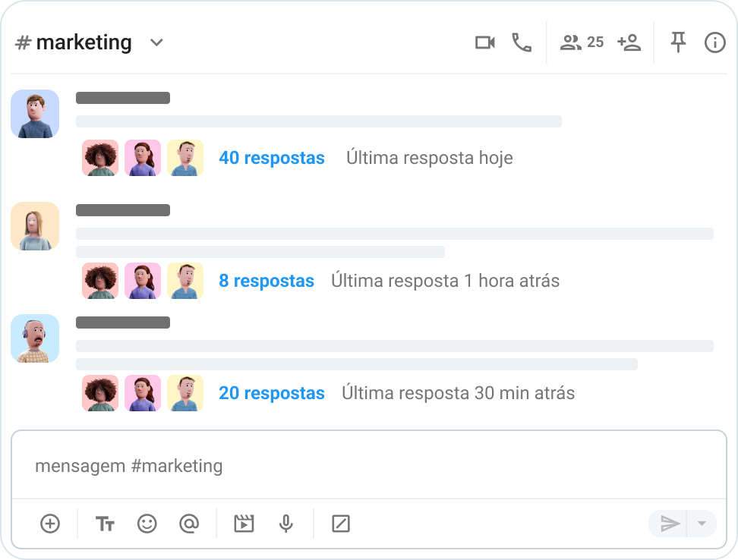Toggle text formatting options
The image size is (738, 560).
pos(105,524)
